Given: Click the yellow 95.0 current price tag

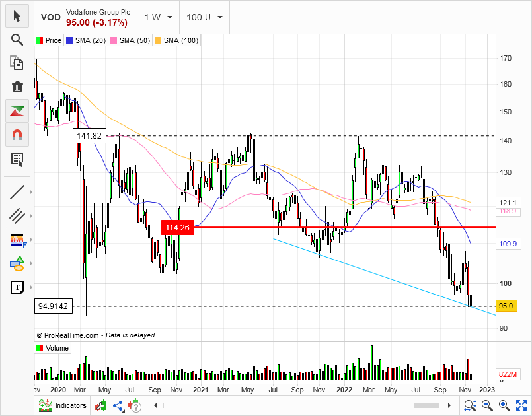Looking at the screenshot, I should (506, 306).
